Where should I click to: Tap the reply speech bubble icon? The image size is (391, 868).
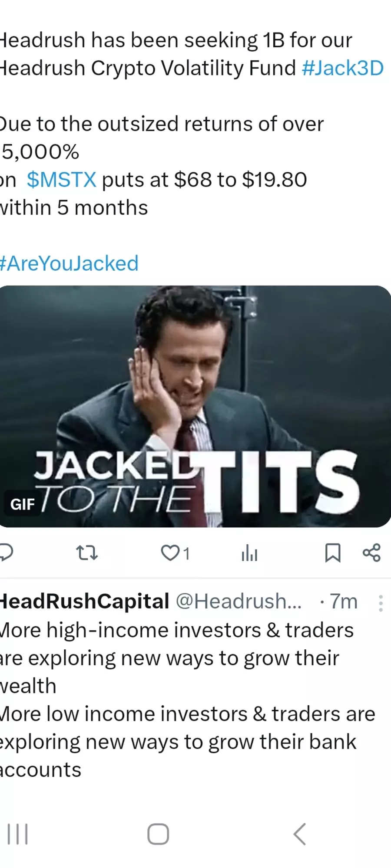[5, 552]
